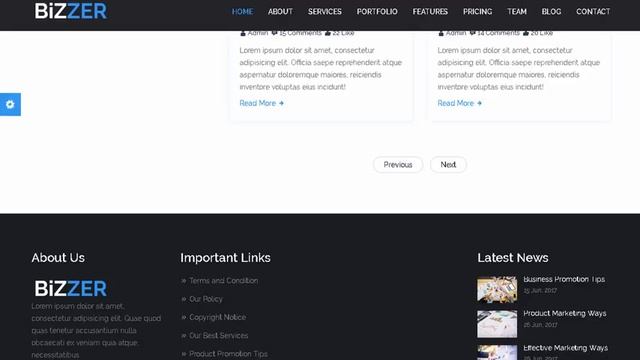
Task: Open the Effective Marketing Ways news title
Action: click(x=565, y=348)
